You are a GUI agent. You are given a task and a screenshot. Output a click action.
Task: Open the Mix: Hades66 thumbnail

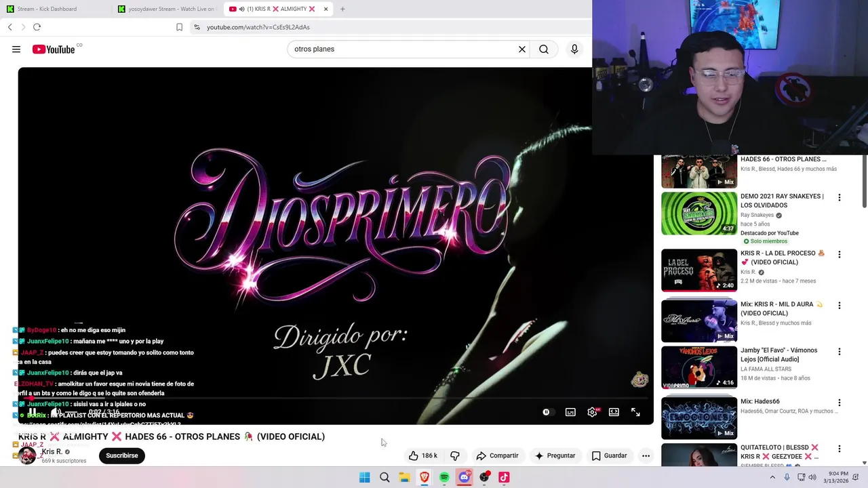(x=699, y=418)
